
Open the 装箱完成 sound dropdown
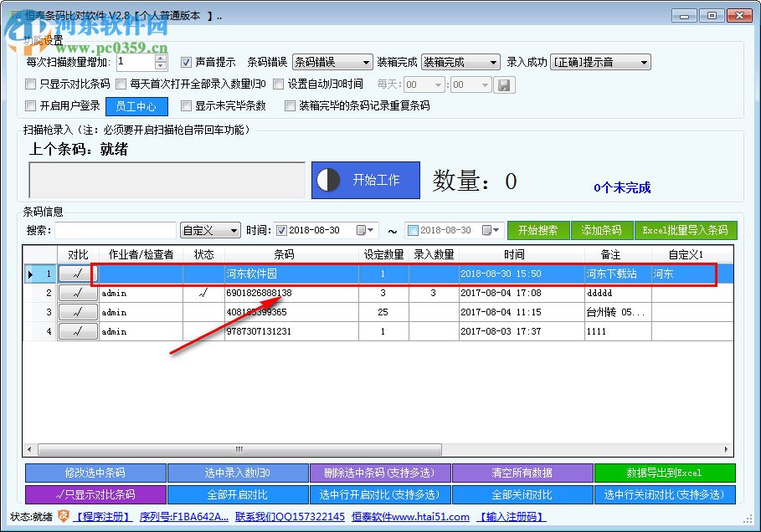(460, 62)
